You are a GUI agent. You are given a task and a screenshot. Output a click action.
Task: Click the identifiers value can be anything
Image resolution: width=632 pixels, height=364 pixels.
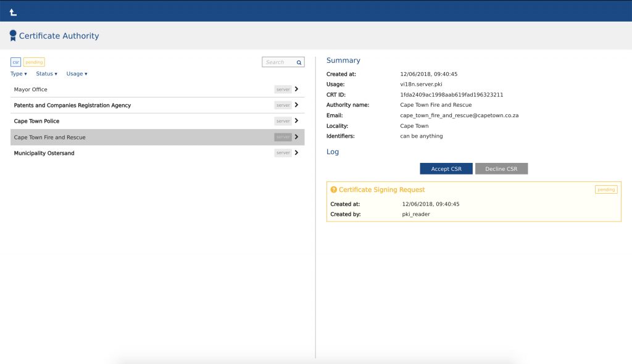click(421, 136)
